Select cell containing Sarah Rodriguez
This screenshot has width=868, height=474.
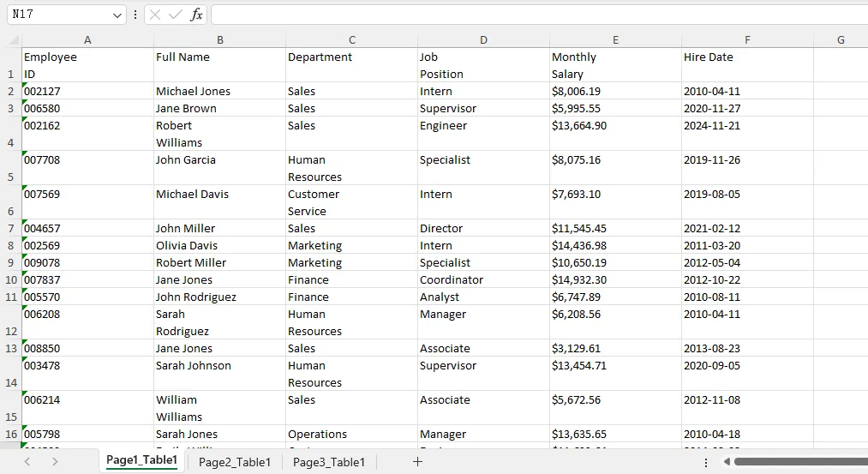point(219,322)
